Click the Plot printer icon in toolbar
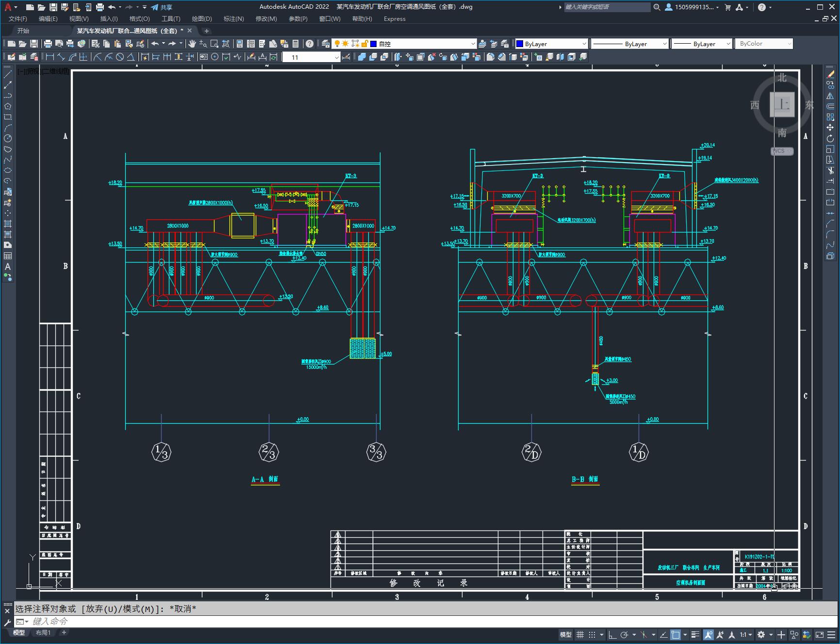This screenshot has height=644, width=840. point(48,44)
